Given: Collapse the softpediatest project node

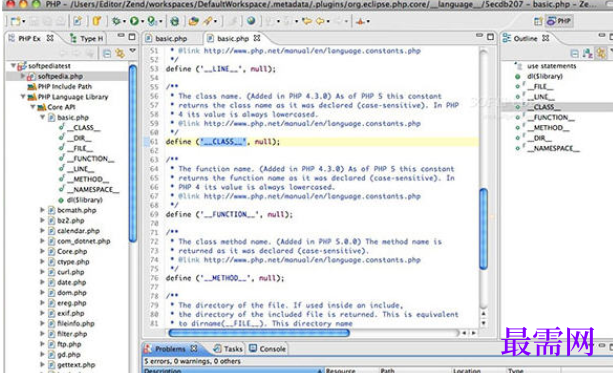Looking at the screenshot, I should [13, 66].
